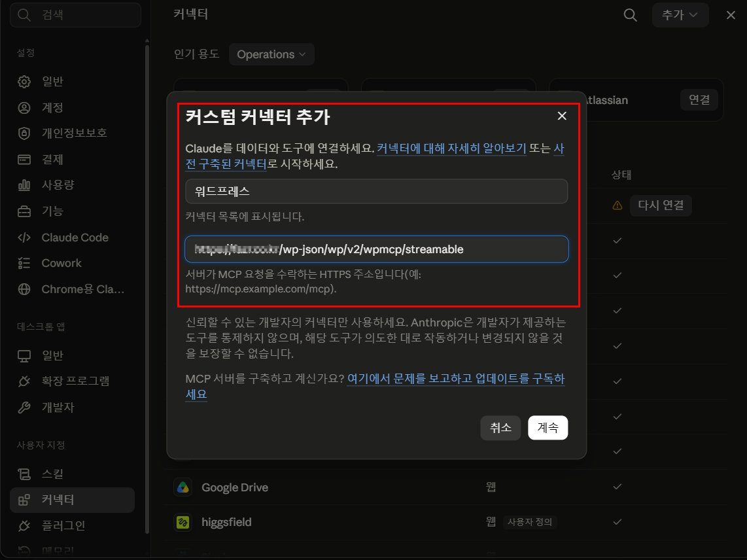
Task: Open 스킬 icon in sidebar
Action: pyautogui.click(x=24, y=474)
